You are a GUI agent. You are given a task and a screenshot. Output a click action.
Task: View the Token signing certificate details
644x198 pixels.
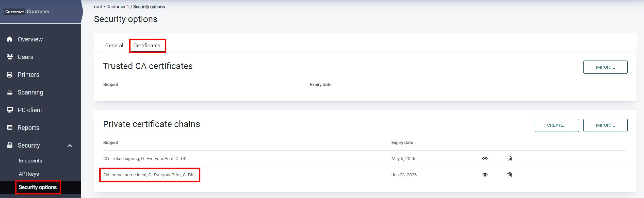coord(485,159)
